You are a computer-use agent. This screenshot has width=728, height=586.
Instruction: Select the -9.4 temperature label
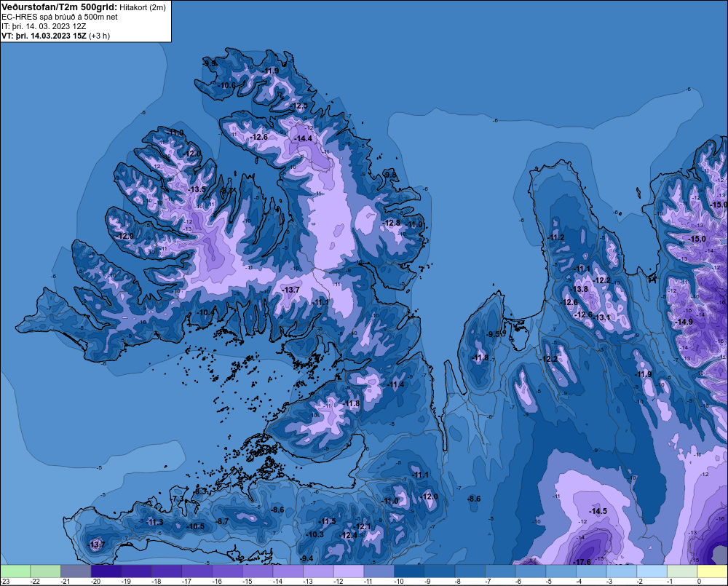tap(306, 558)
